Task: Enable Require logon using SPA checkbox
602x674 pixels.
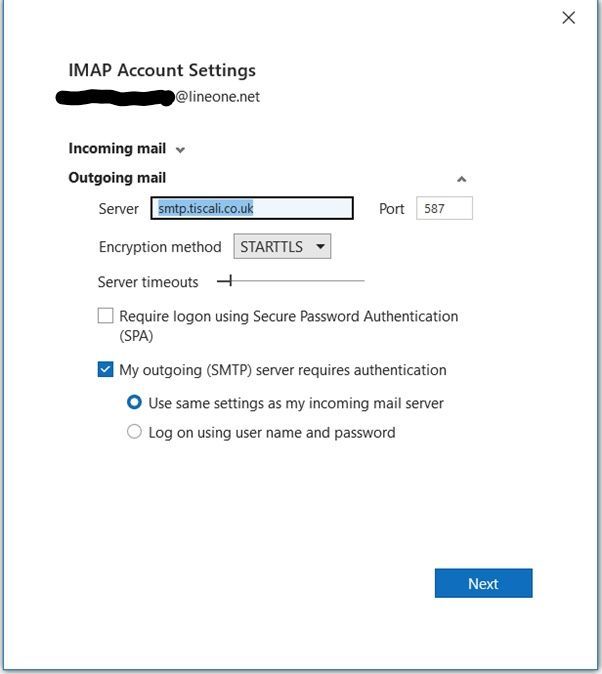Action: pos(106,316)
